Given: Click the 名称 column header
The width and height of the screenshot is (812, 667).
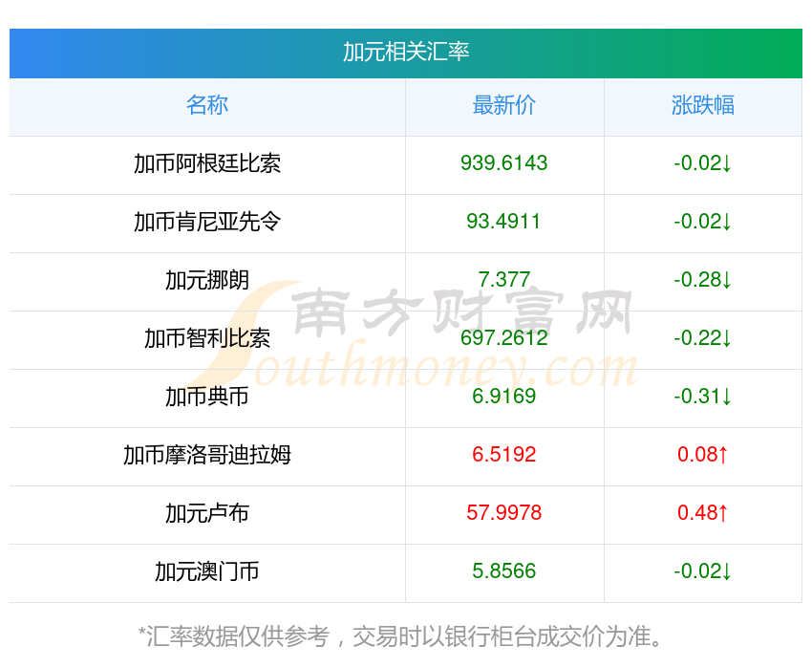Looking at the screenshot, I should 207,105.
